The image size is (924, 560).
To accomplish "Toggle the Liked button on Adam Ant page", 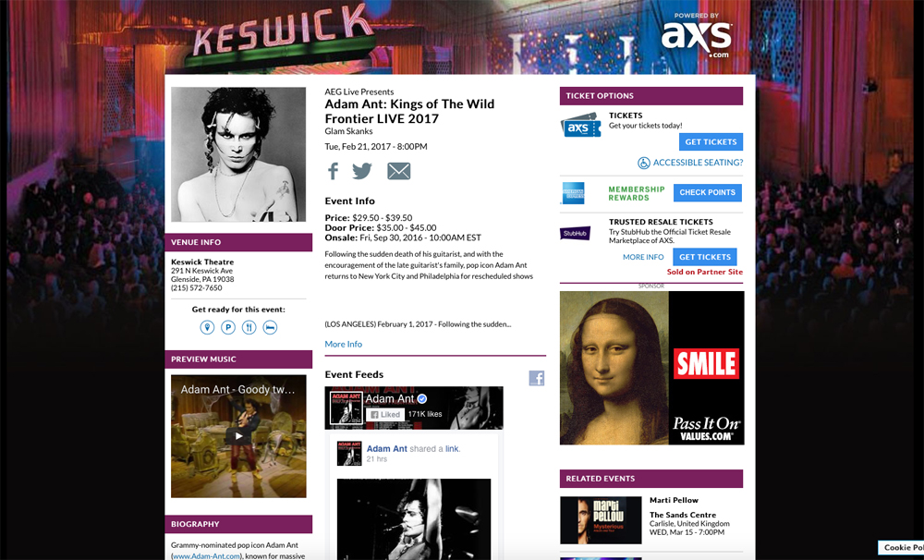I will click(385, 414).
